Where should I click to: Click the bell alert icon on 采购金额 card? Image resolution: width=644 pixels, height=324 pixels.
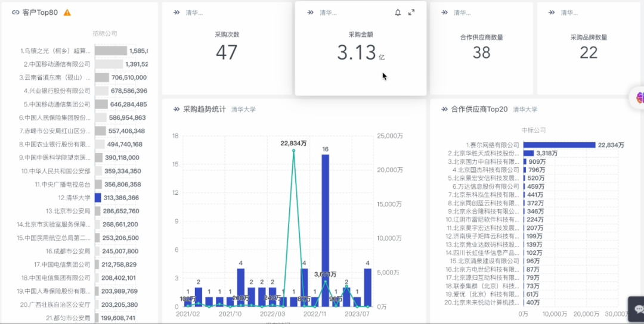tap(398, 13)
